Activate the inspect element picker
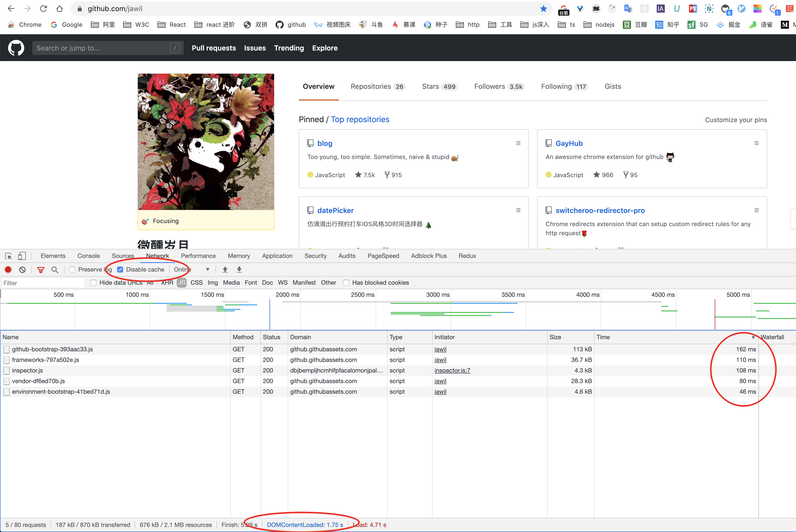This screenshot has width=796, height=532. [9, 256]
